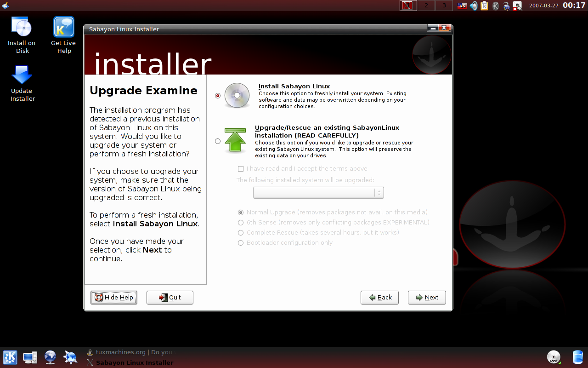Switch to virtual desktop 2 in pager
This screenshot has width=588, height=368.
(426, 6)
